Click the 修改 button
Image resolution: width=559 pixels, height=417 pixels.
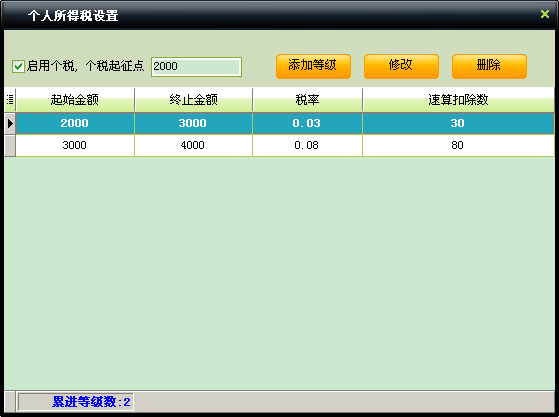click(x=401, y=66)
